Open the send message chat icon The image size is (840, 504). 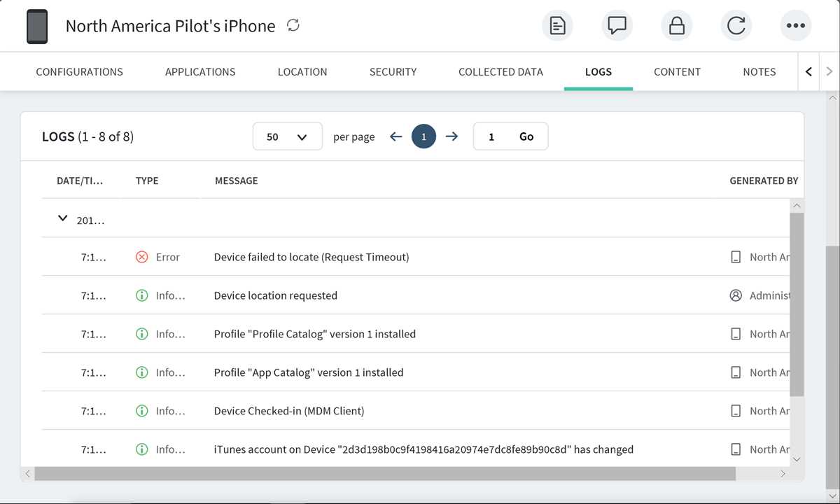coord(617,26)
